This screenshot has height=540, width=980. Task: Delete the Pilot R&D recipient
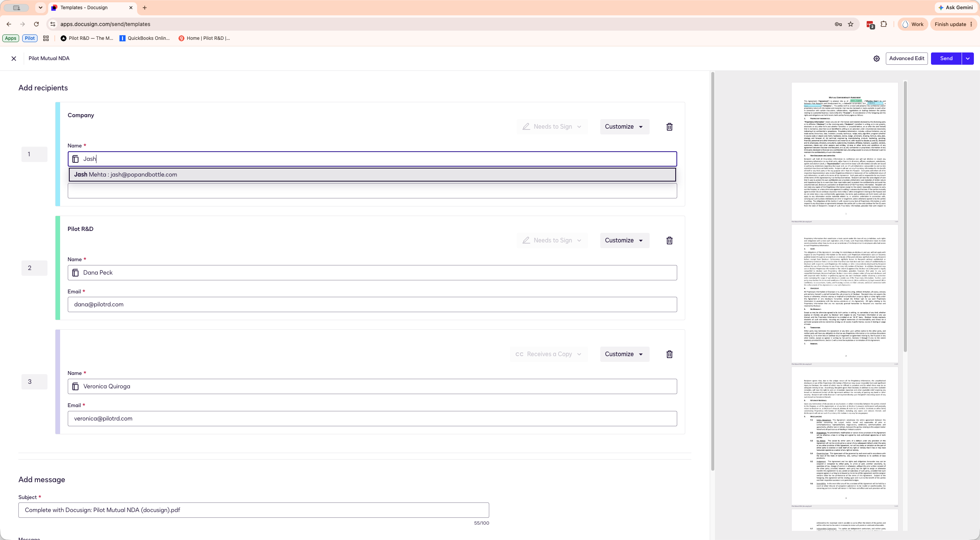(670, 241)
